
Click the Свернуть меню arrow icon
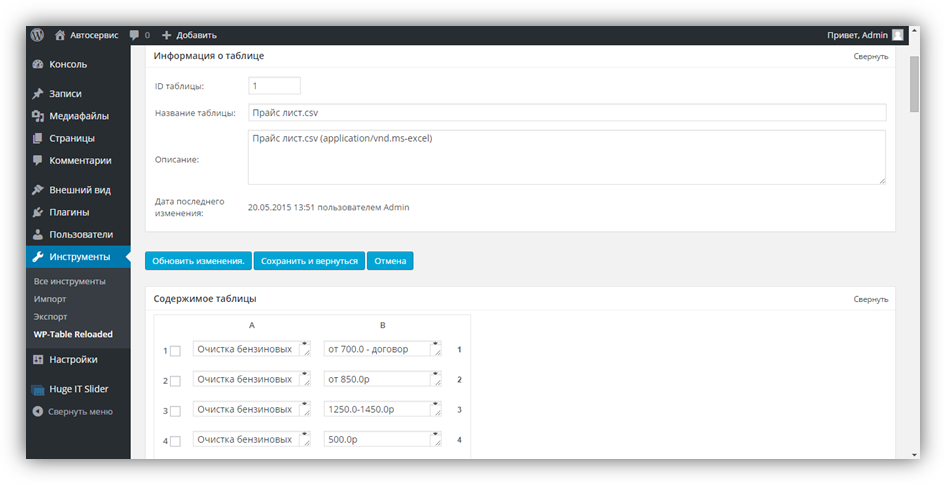coord(38,412)
